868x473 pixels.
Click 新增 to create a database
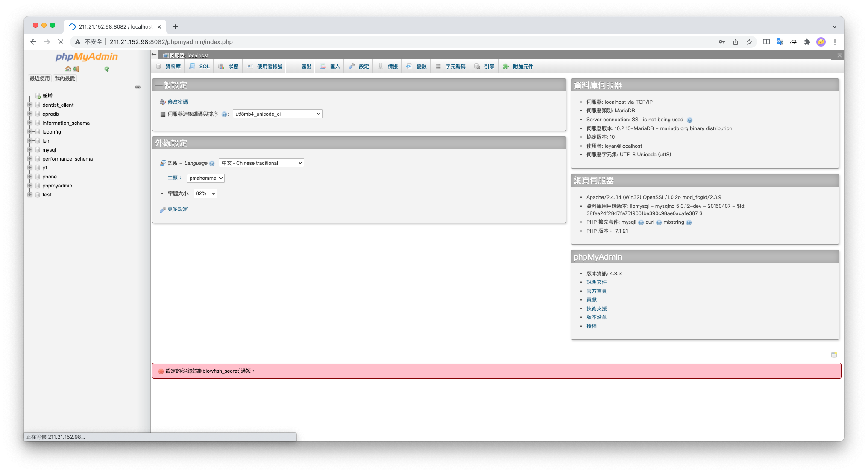click(x=47, y=96)
